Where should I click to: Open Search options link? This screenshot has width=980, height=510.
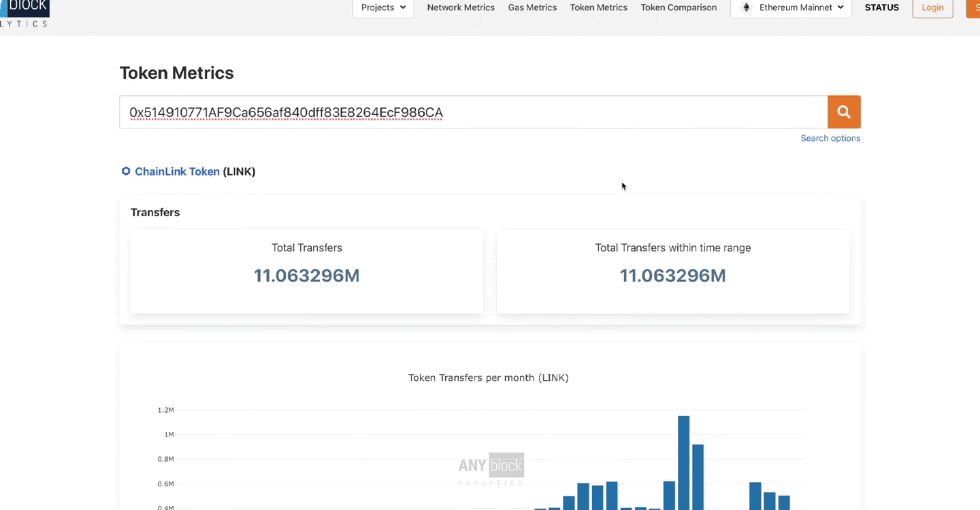point(830,138)
